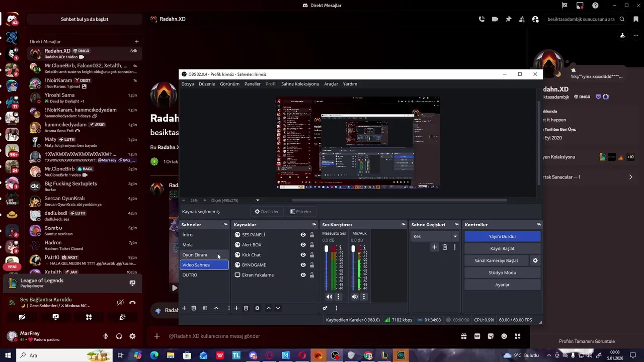The height and width of the screenshot is (362, 644).
Task: Open preview scale dropdown arrow
Action: (258, 200)
